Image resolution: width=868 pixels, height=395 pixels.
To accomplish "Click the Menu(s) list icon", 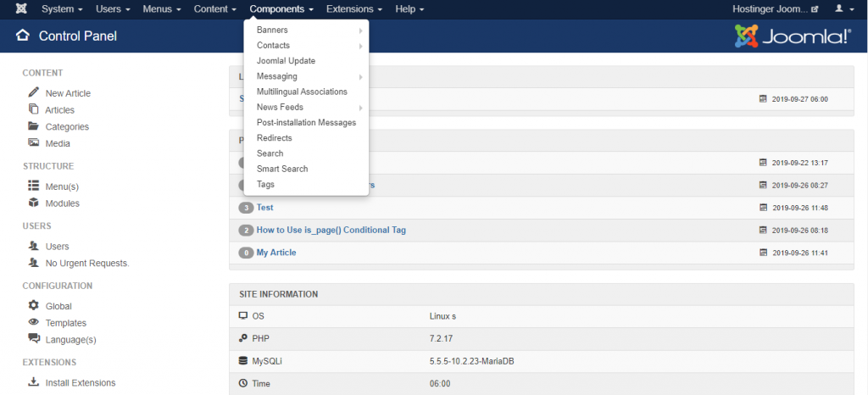I will 34,186.
